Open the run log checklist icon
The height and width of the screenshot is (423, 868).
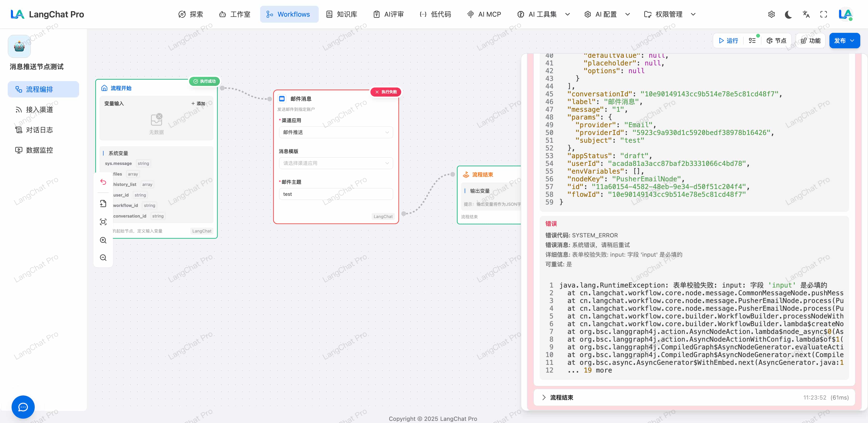pyautogui.click(x=752, y=41)
